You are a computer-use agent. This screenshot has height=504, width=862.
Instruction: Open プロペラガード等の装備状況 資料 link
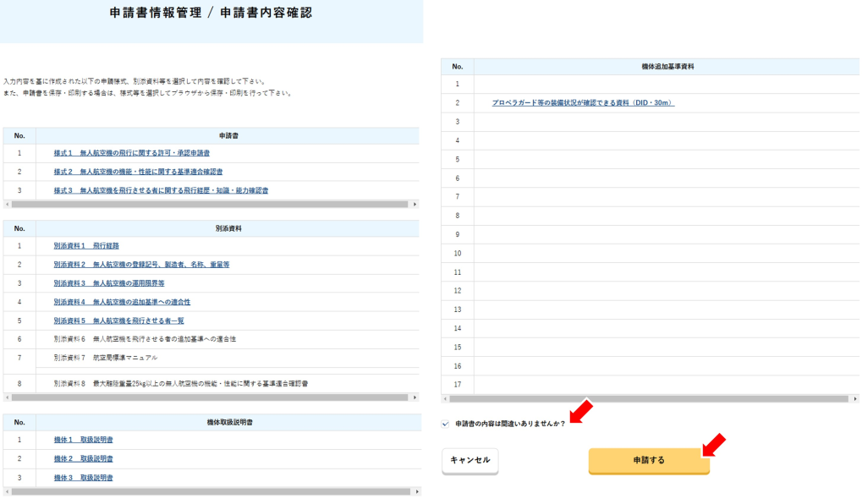[583, 103]
